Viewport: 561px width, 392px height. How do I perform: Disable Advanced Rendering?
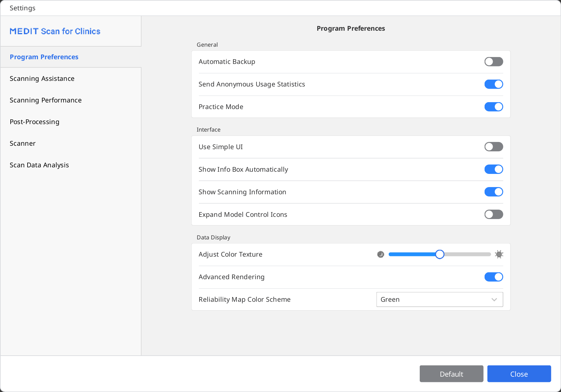click(x=494, y=277)
